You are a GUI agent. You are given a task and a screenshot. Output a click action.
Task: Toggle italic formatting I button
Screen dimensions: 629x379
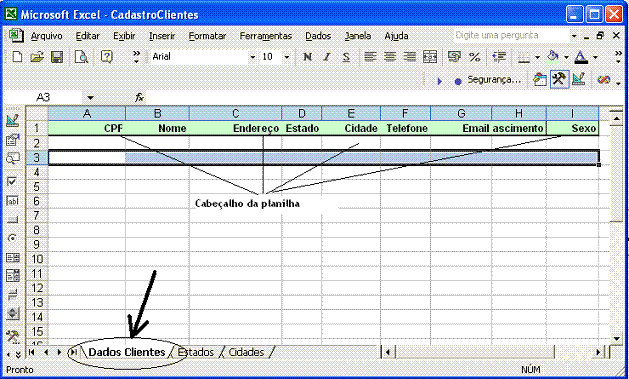point(327,57)
